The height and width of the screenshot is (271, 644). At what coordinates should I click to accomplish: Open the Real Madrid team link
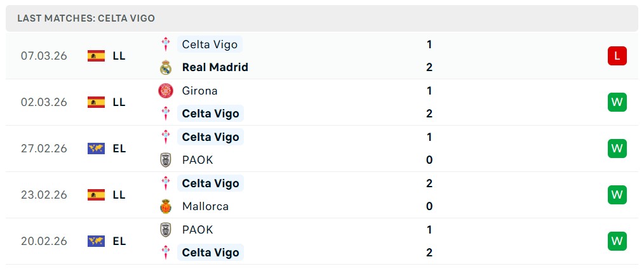(x=215, y=67)
